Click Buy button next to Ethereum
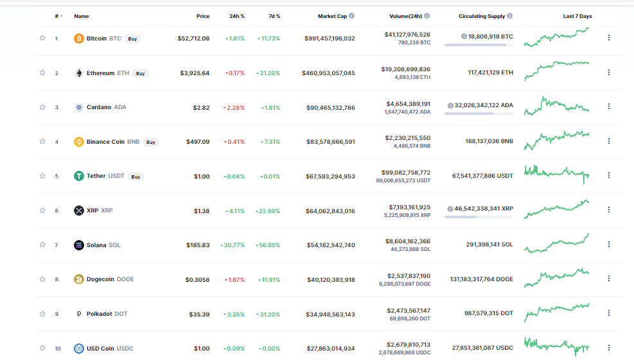The image size is (634, 364). point(140,74)
